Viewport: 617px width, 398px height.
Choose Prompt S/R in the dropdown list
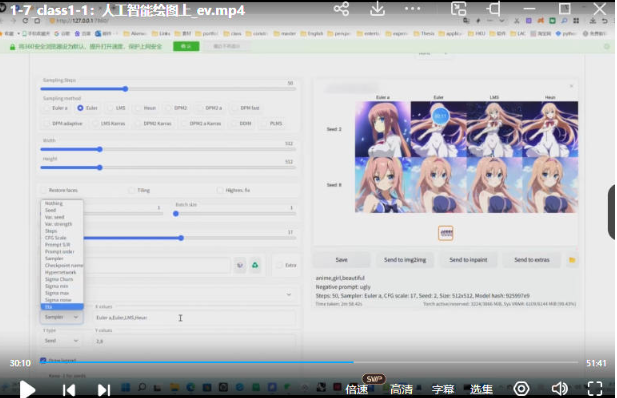(62, 245)
